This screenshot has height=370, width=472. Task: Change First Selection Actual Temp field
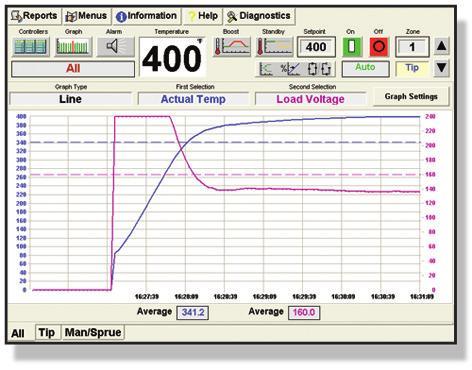pyautogui.click(x=193, y=99)
